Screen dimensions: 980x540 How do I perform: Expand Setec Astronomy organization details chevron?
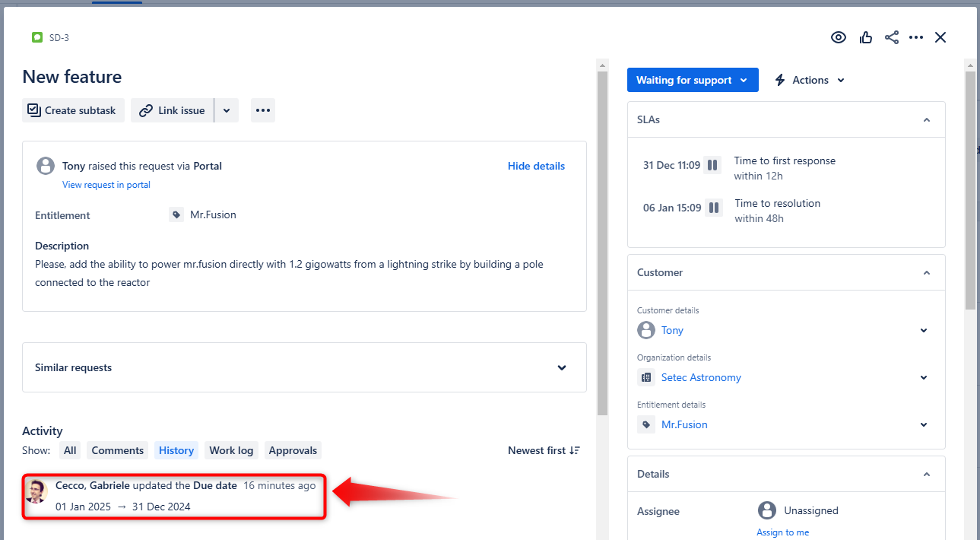tap(924, 377)
